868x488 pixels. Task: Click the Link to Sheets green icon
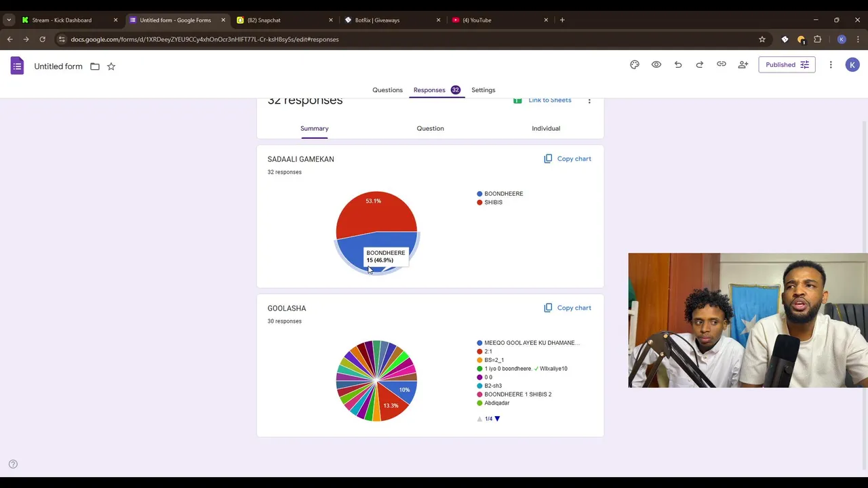click(517, 100)
